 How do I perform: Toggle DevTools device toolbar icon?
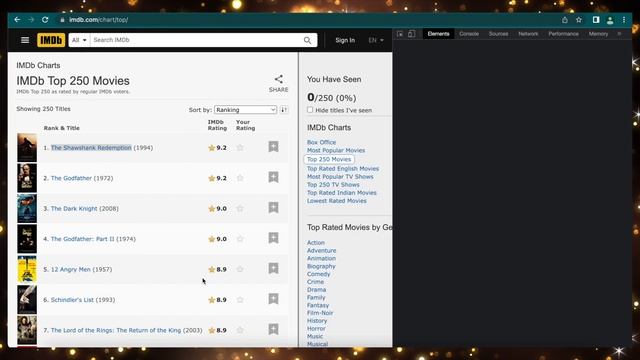tap(411, 34)
